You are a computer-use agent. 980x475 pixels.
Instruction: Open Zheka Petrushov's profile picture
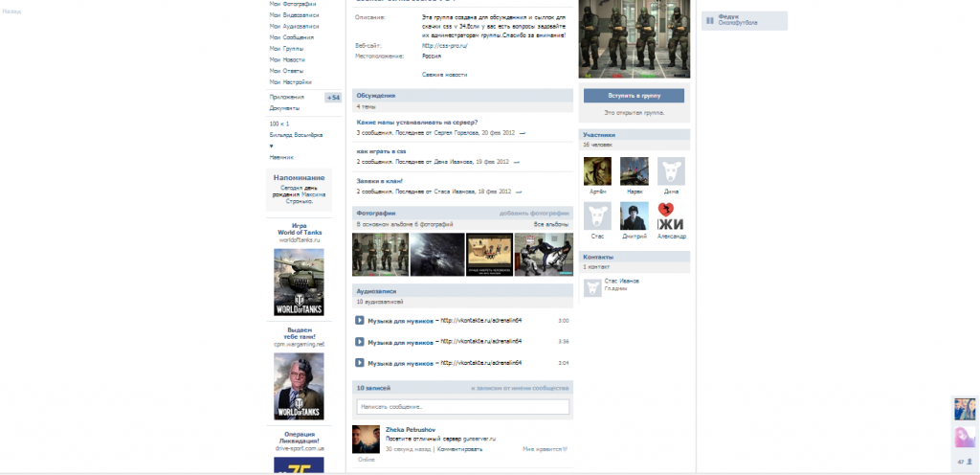(x=367, y=440)
